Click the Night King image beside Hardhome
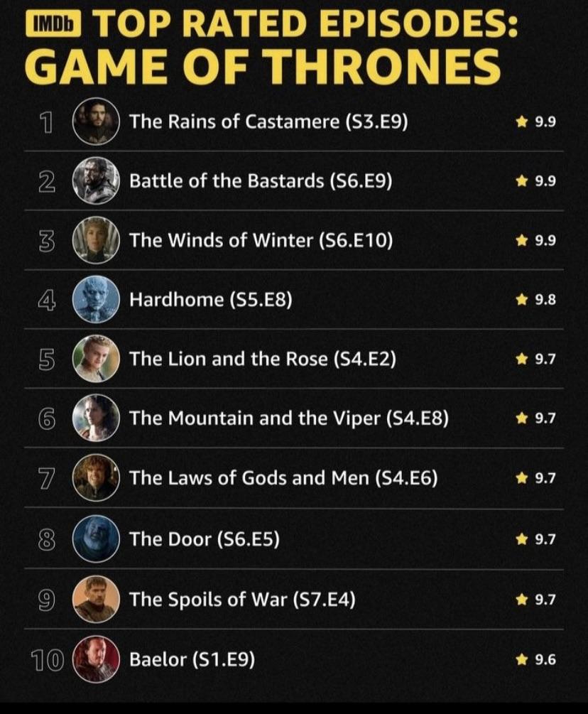The width and height of the screenshot is (588, 714). tap(97, 299)
